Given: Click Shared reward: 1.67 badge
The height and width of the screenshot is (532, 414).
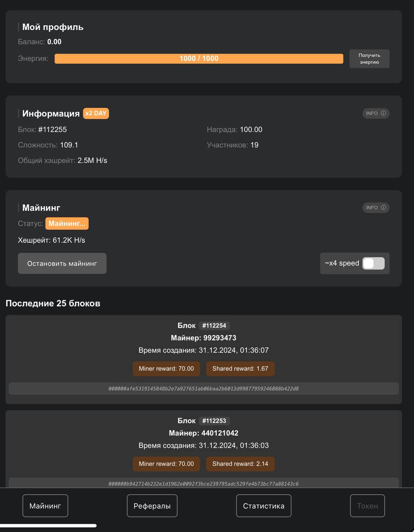Looking at the screenshot, I should click(240, 369).
